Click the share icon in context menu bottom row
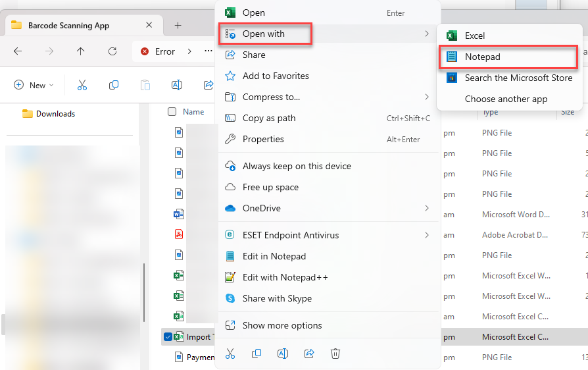This screenshot has width=588, height=370. [x=308, y=354]
